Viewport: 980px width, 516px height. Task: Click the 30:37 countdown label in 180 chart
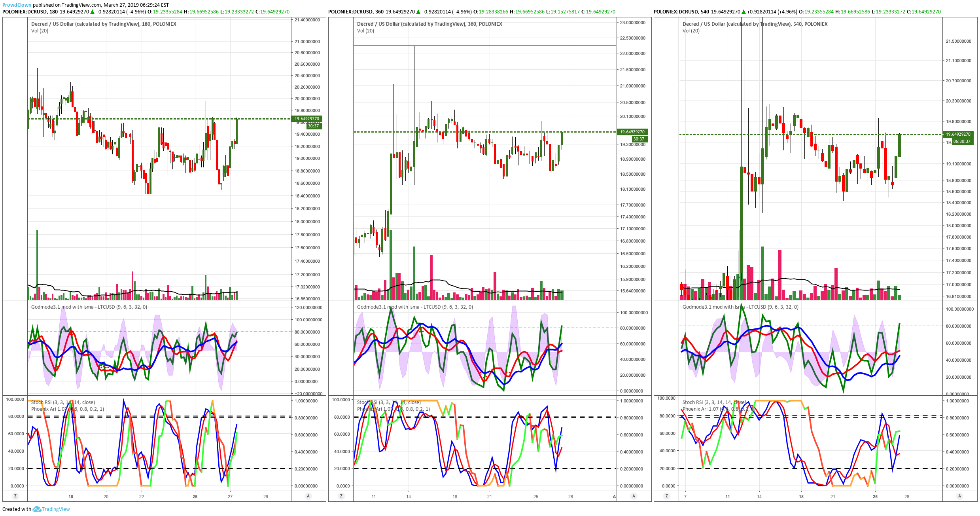click(x=314, y=126)
